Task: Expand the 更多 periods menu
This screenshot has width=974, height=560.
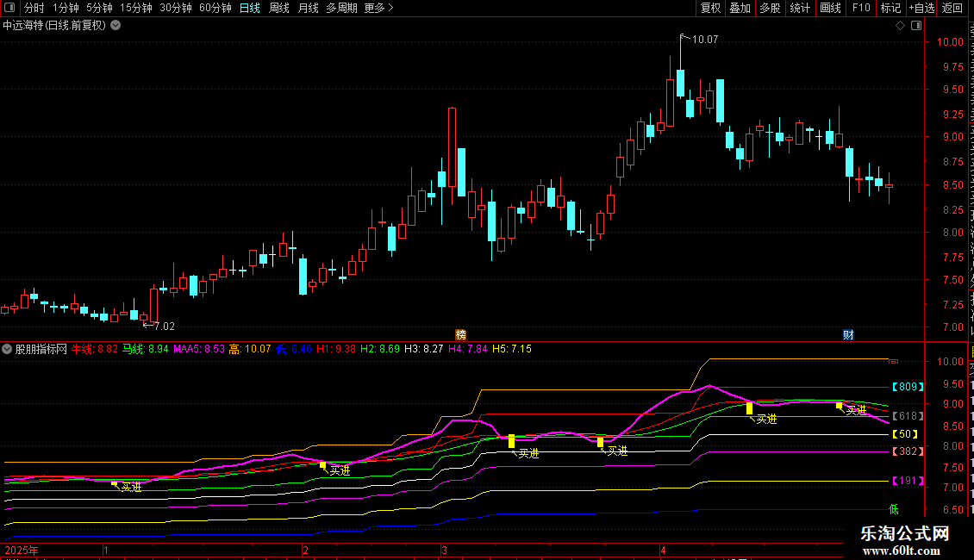Action: coord(378,8)
